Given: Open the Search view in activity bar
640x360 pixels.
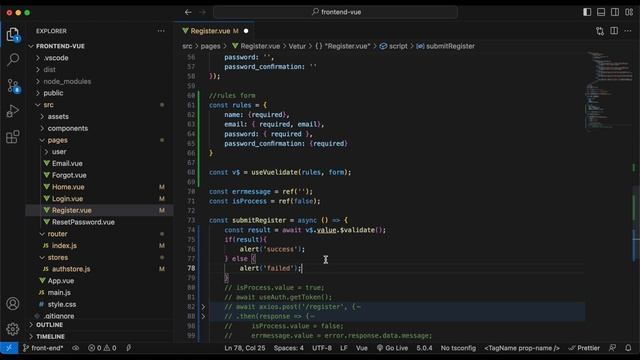Looking at the screenshot, I should point(13,60).
